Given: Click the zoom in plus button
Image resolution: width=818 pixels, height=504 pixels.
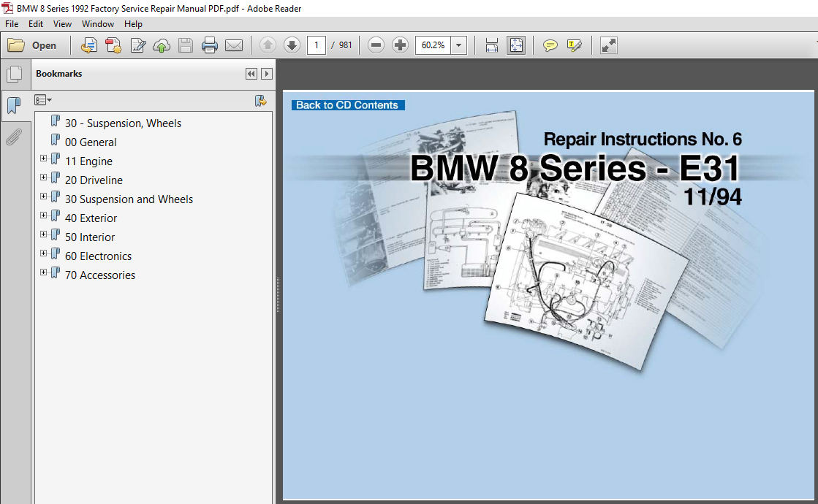Looking at the screenshot, I should [400, 45].
